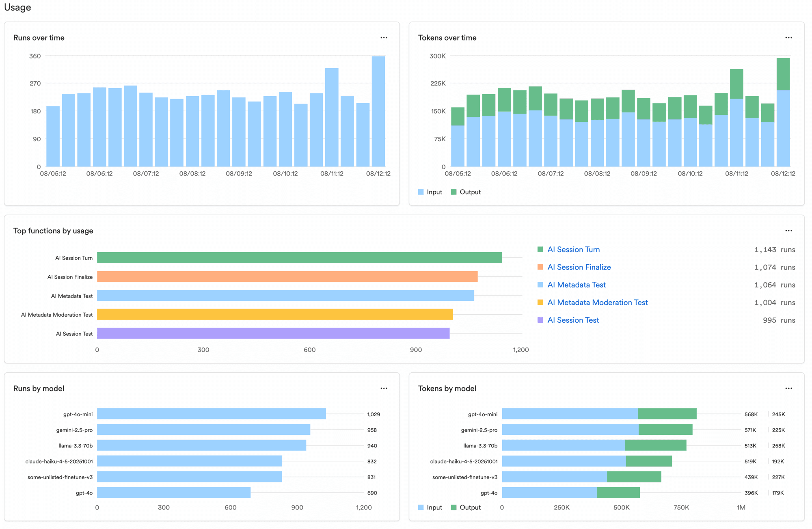Open the AI Session Finalize function link
The height and width of the screenshot is (529, 812).
579,267
